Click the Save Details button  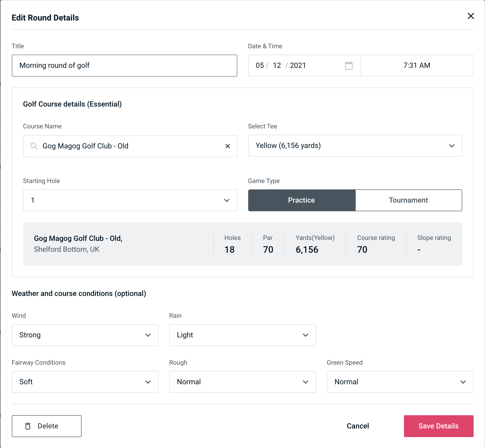438,426
